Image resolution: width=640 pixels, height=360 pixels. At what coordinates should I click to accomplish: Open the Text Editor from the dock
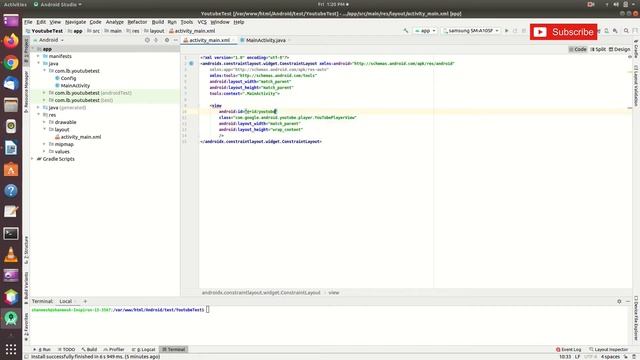pyautogui.click(x=11, y=212)
